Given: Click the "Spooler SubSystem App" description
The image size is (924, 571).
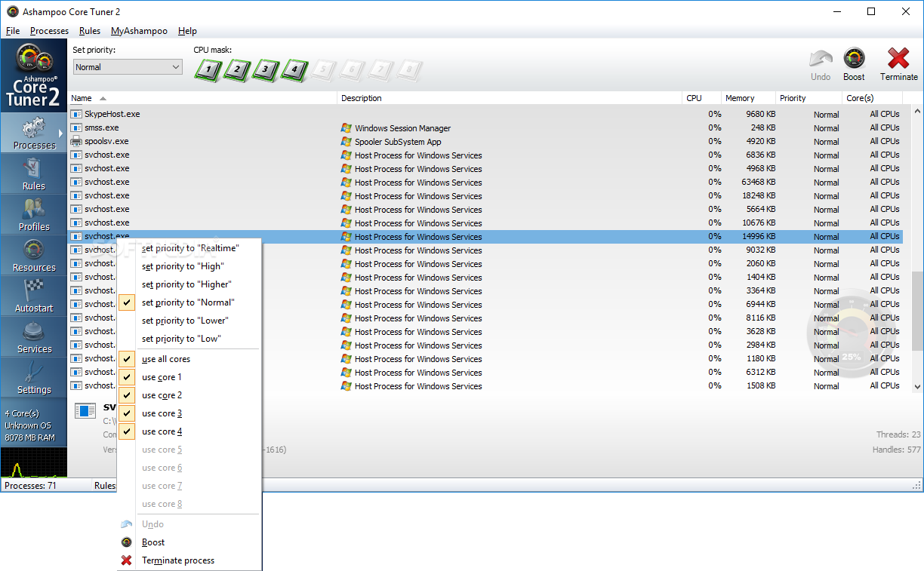Looking at the screenshot, I should 398,142.
